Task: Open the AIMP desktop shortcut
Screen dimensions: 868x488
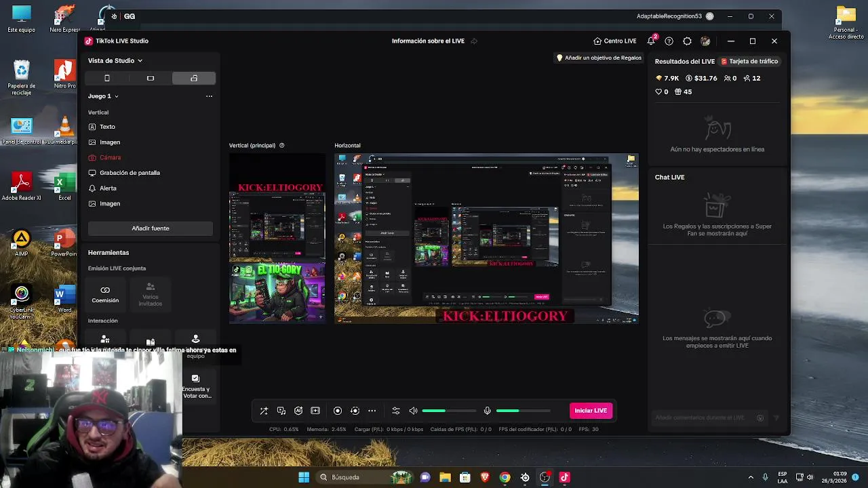Action: pyautogui.click(x=22, y=243)
